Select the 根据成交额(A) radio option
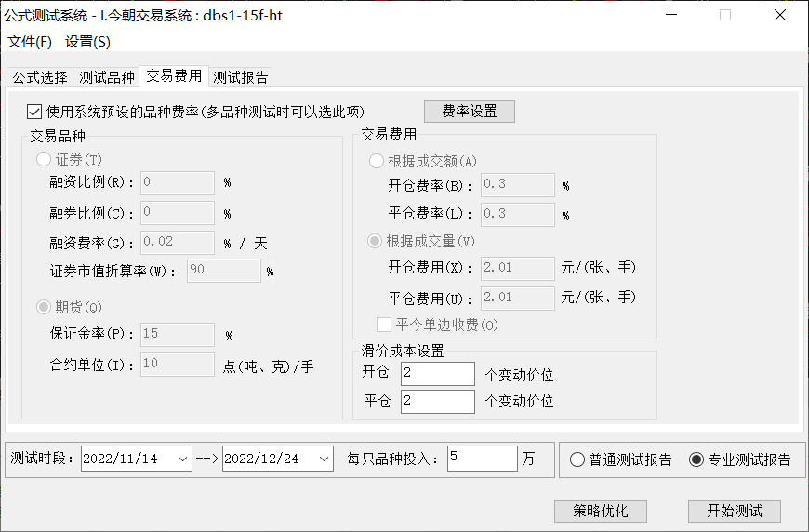The height and width of the screenshot is (532, 809). (377, 161)
